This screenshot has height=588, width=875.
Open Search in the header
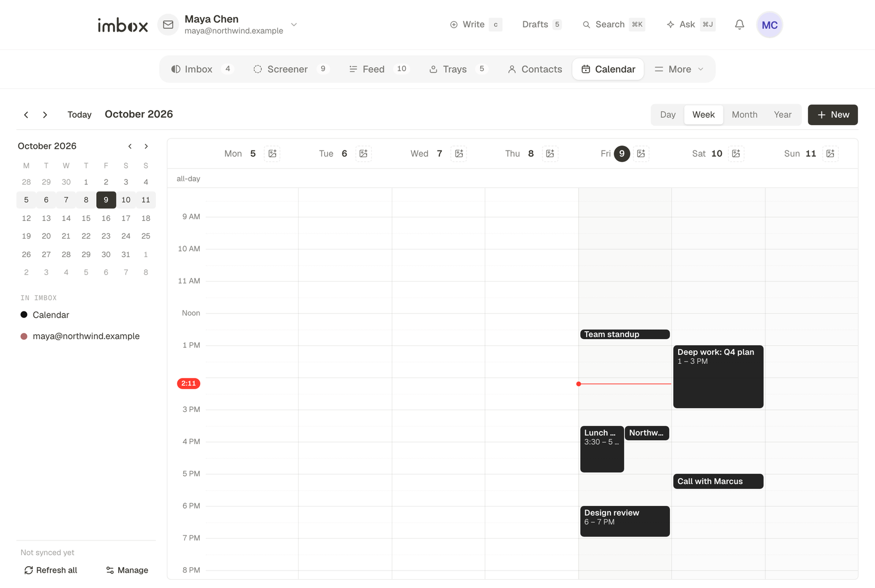pos(613,25)
